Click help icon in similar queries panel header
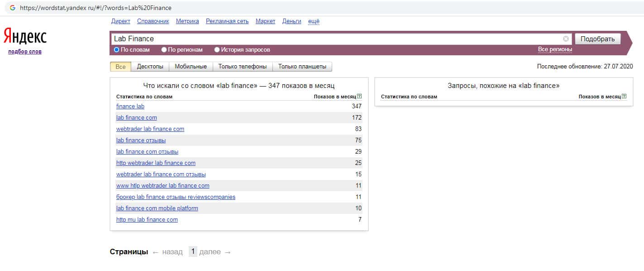 pyautogui.click(x=624, y=97)
